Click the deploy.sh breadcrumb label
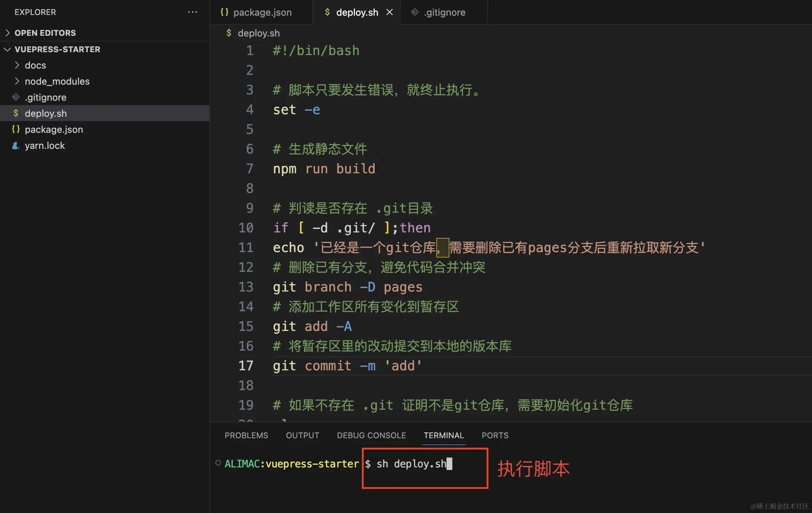The width and height of the screenshot is (812, 513). (259, 33)
